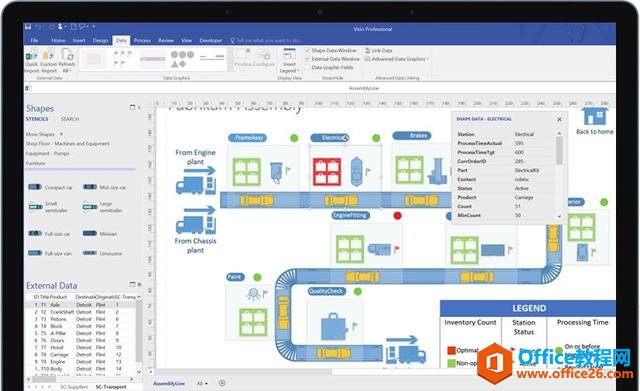Click the External Data vertical scrollbar
This screenshot has width=640, height=391.
click(139, 335)
